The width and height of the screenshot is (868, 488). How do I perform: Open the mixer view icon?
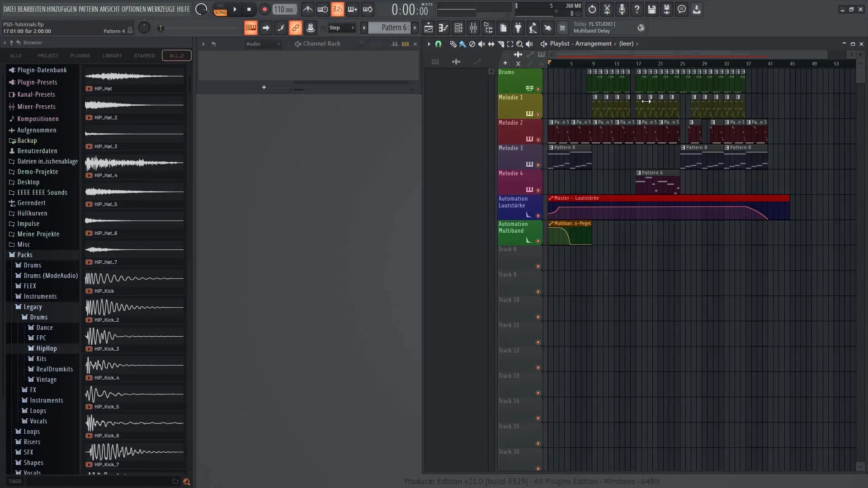[x=473, y=28]
